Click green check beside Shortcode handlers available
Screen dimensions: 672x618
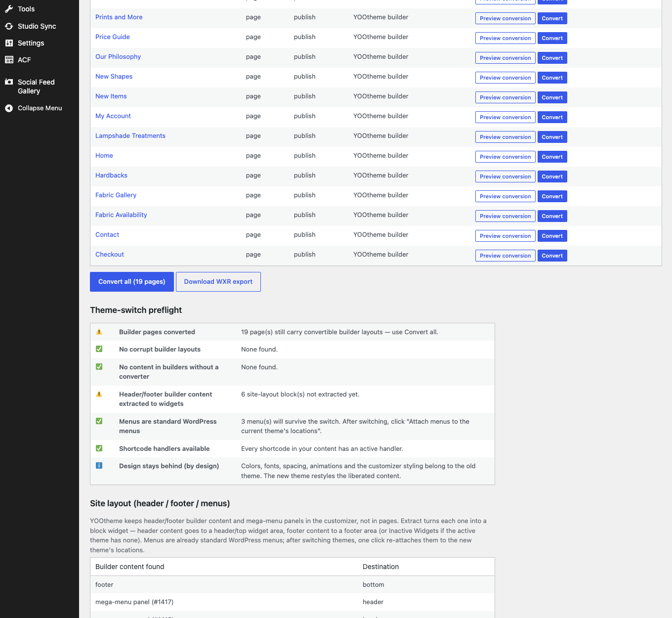99,448
